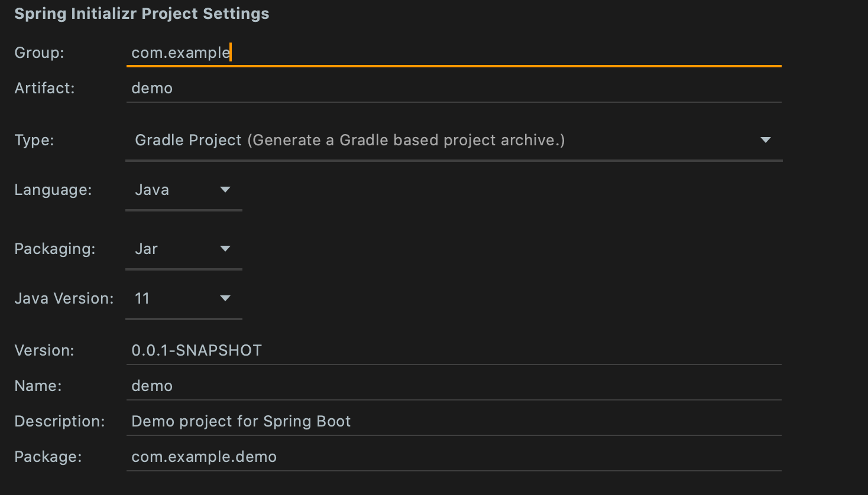The width and height of the screenshot is (868, 495).
Task: Open the Packaging dropdown showing Jar
Action: point(183,249)
